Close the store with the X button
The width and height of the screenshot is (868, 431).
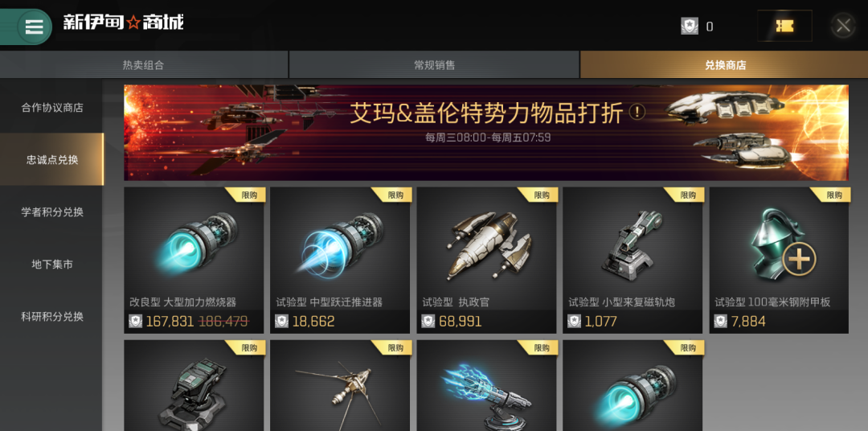[843, 26]
